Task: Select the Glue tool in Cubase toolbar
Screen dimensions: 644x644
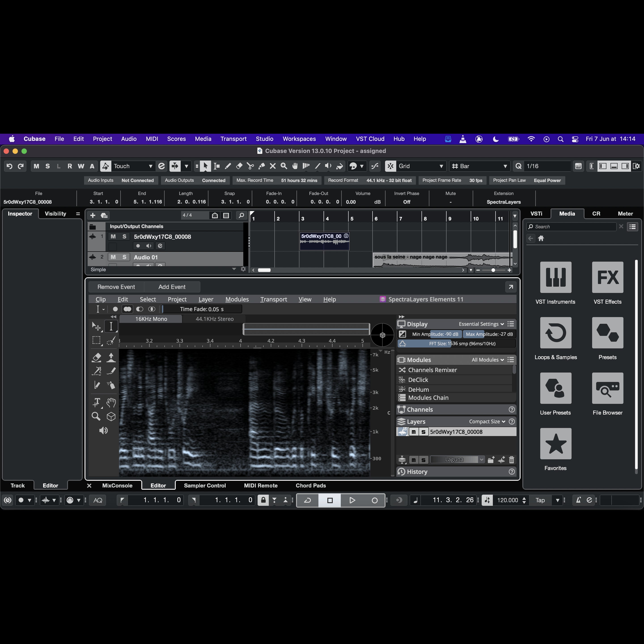Action: 262,166
